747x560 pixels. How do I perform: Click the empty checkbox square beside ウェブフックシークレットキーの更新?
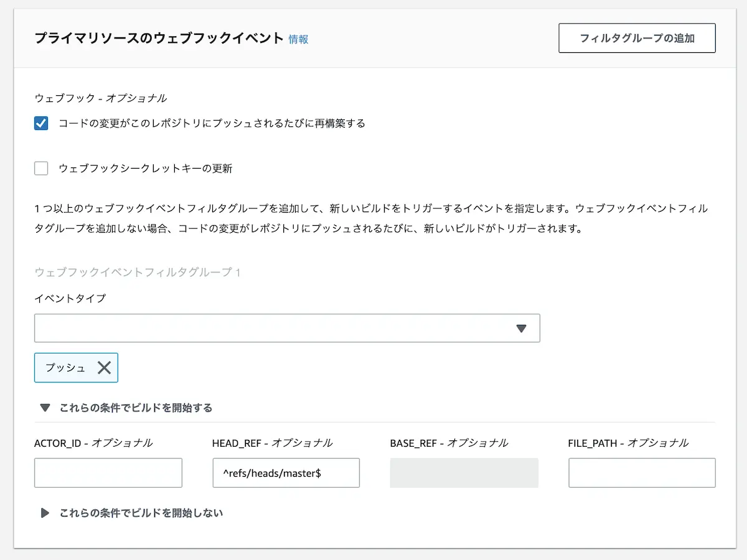pos(40,168)
